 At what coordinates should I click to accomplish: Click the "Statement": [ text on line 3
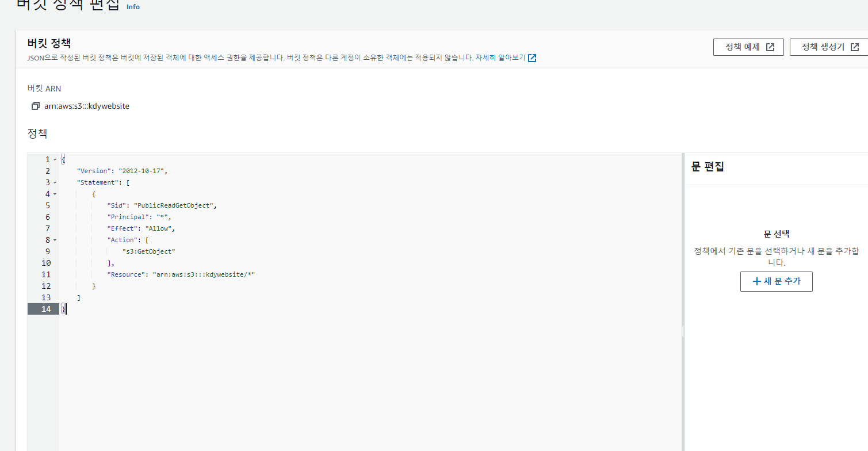tap(103, 182)
